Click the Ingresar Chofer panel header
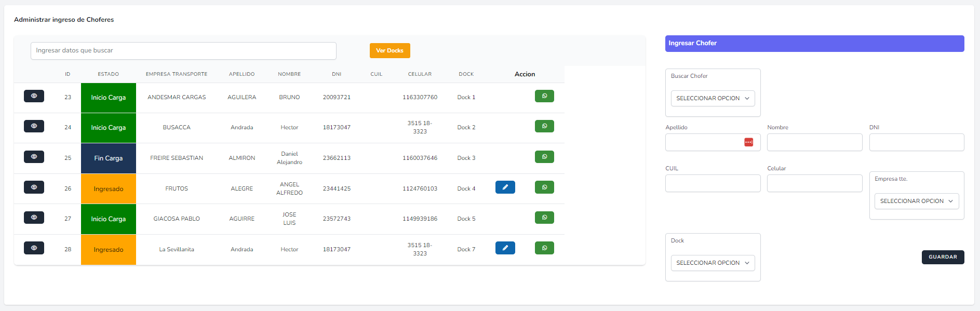 click(x=814, y=44)
